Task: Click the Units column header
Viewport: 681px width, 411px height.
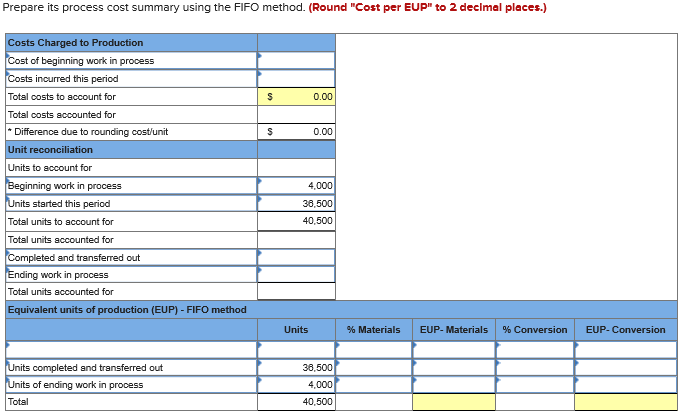Action: (296, 330)
